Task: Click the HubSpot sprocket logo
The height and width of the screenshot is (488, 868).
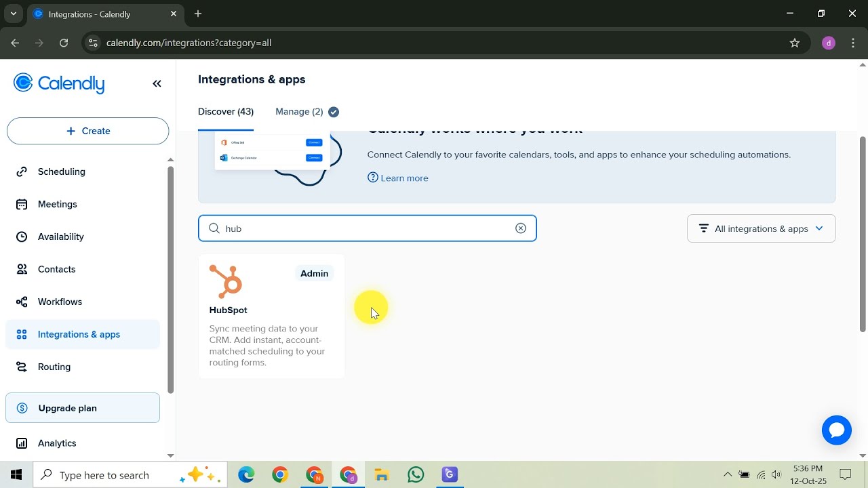Action: pyautogui.click(x=226, y=281)
